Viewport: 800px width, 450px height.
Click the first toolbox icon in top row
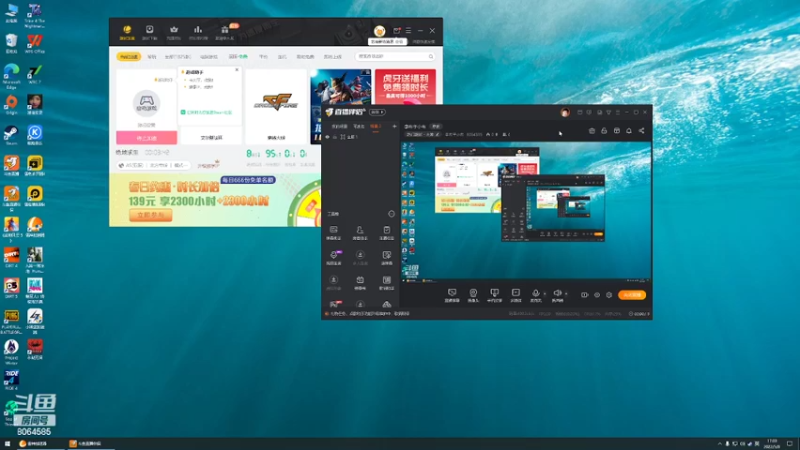click(x=334, y=230)
